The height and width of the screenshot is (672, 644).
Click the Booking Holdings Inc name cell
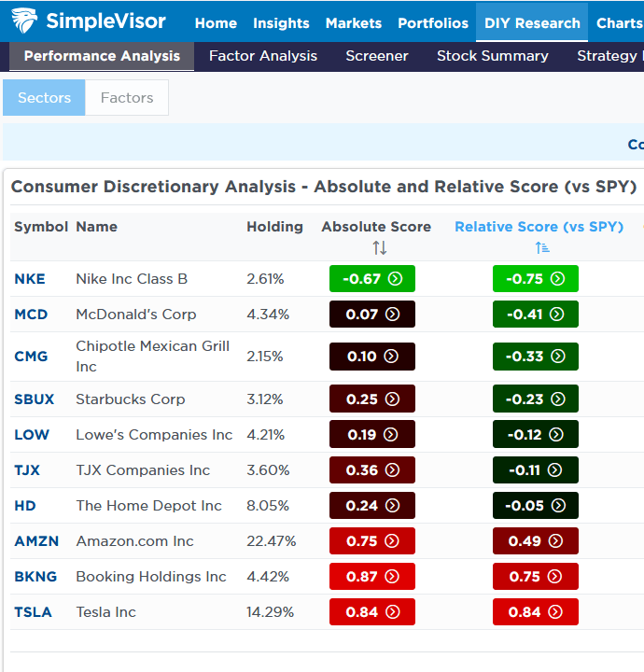click(x=151, y=577)
